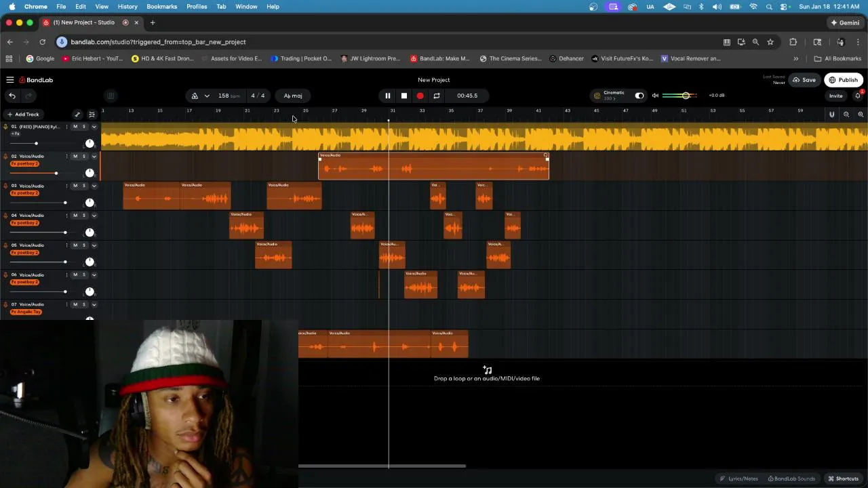Viewport: 868px width, 488px height.
Task: Click the 158 bpm tempo field
Action: (229, 96)
